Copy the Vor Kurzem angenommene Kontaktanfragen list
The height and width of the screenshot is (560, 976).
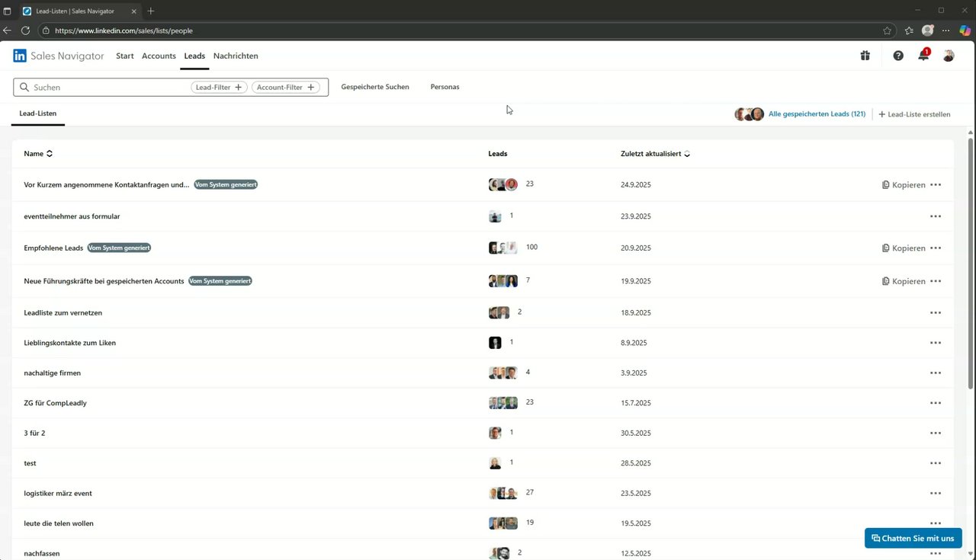[x=904, y=185]
